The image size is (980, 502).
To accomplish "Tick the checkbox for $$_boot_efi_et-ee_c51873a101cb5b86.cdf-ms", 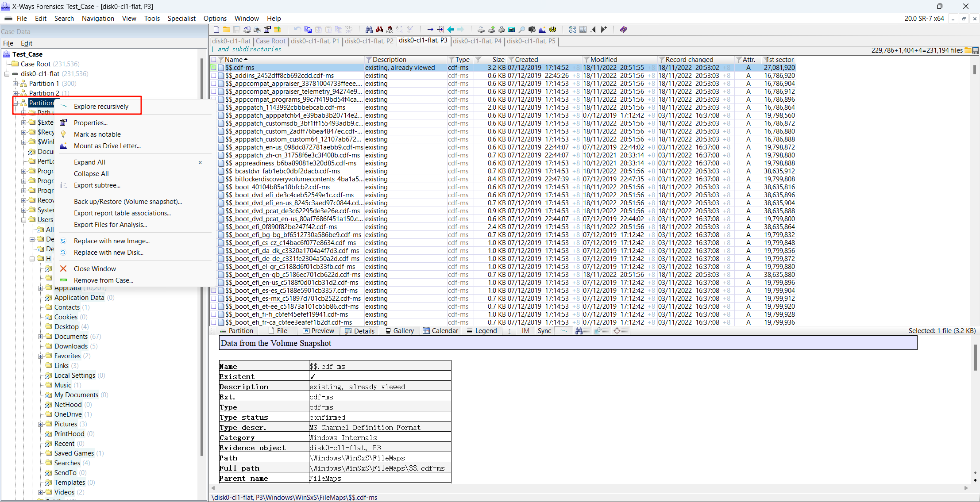I will pyautogui.click(x=213, y=307).
